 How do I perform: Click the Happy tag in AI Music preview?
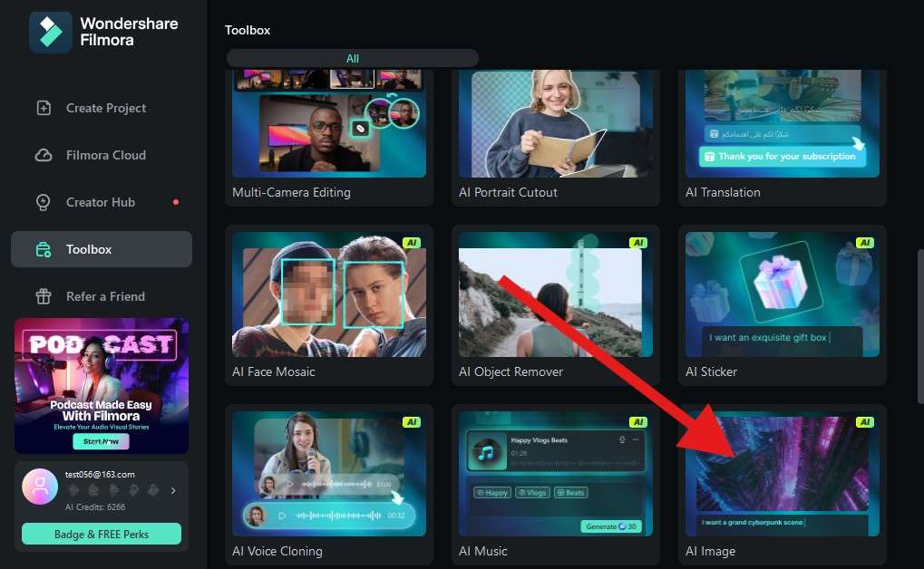point(492,492)
